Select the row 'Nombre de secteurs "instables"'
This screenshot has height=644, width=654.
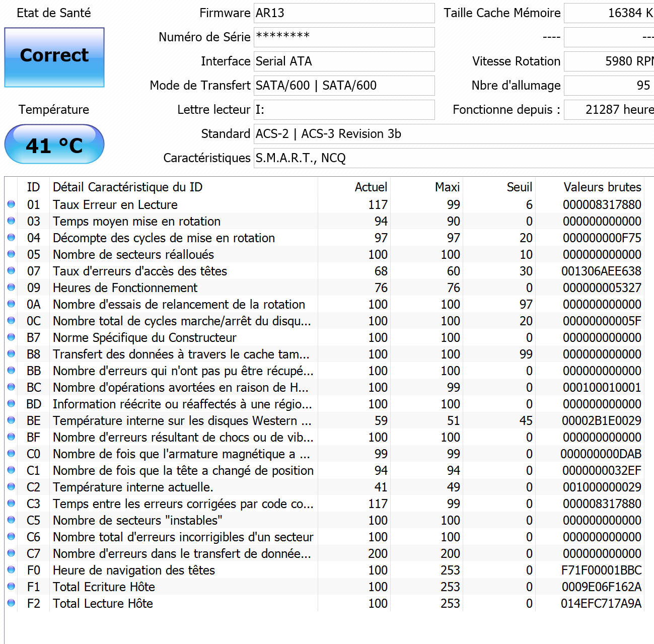tap(325, 520)
